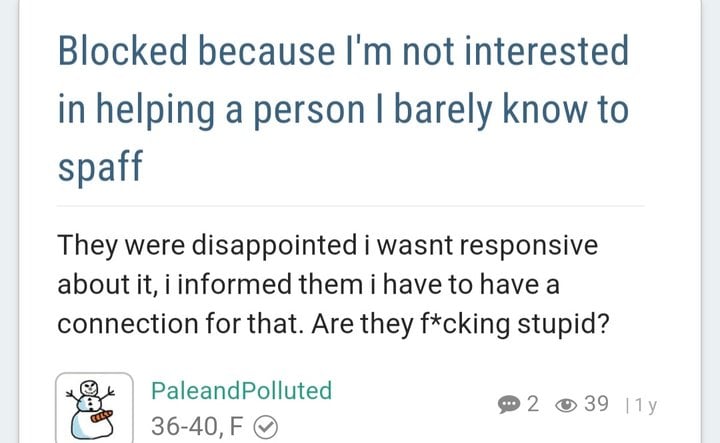Click the word "spaff" in the title
The height and width of the screenshot is (443, 720).
pyautogui.click(x=101, y=166)
